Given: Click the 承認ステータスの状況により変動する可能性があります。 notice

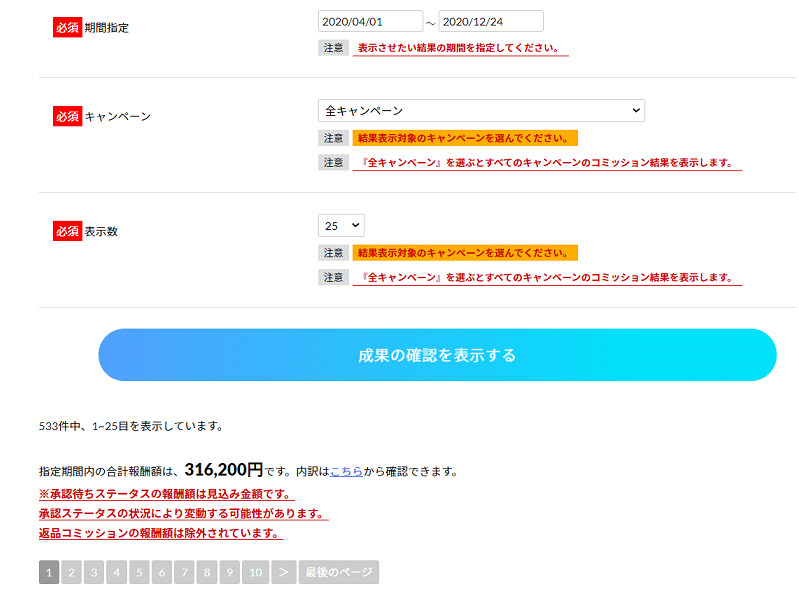Looking at the screenshot, I should tap(183, 513).
